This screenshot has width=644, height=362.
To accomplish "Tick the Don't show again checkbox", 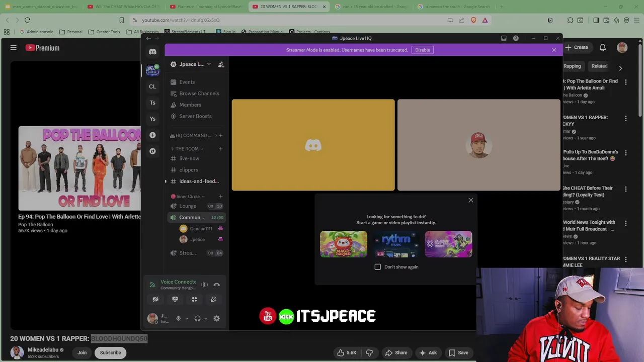I will (378, 267).
